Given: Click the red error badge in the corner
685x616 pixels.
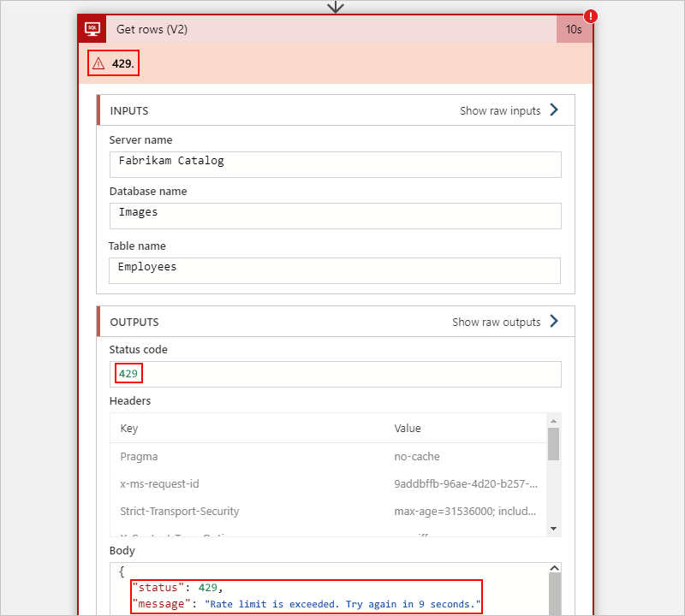Looking at the screenshot, I should 590,15.
